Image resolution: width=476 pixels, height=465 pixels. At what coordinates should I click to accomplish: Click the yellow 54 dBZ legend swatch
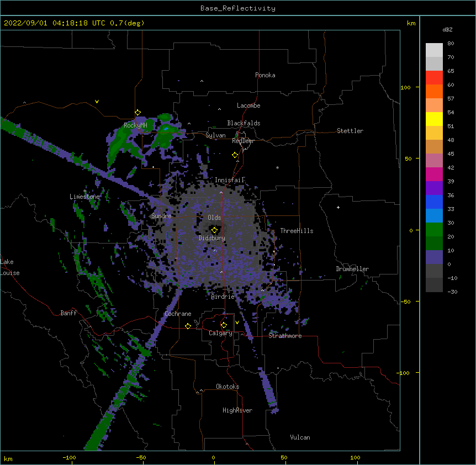click(434, 119)
